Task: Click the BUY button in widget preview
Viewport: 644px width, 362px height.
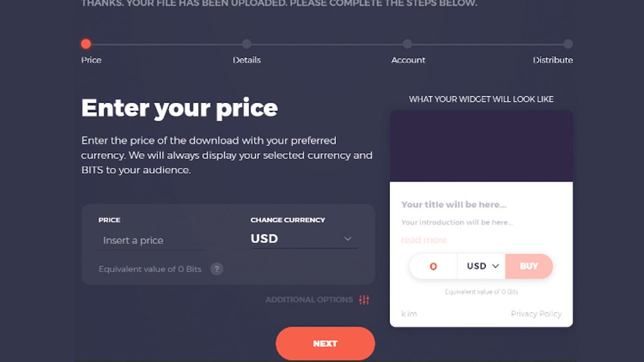Action: click(529, 266)
